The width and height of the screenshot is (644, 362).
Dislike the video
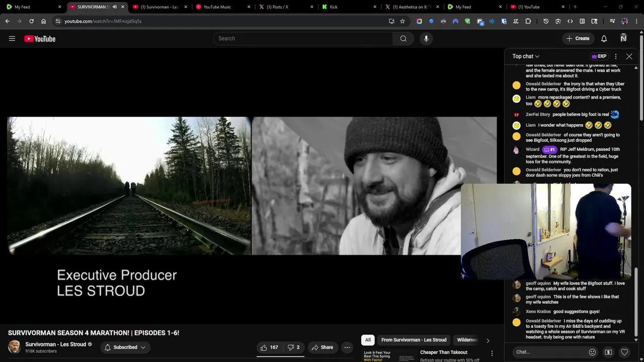pos(293,347)
